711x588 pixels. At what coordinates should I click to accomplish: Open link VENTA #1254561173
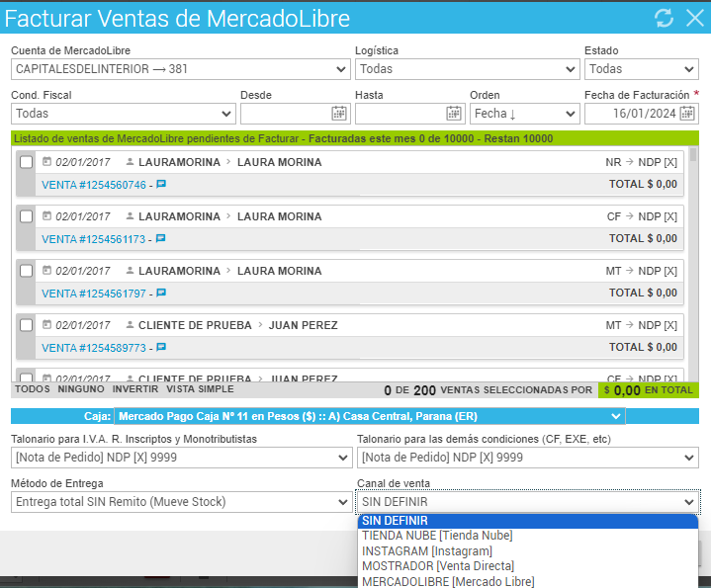pyautogui.click(x=93, y=239)
